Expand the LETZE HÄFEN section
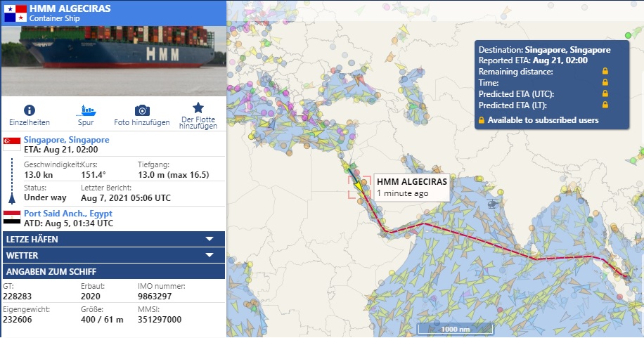 point(114,239)
